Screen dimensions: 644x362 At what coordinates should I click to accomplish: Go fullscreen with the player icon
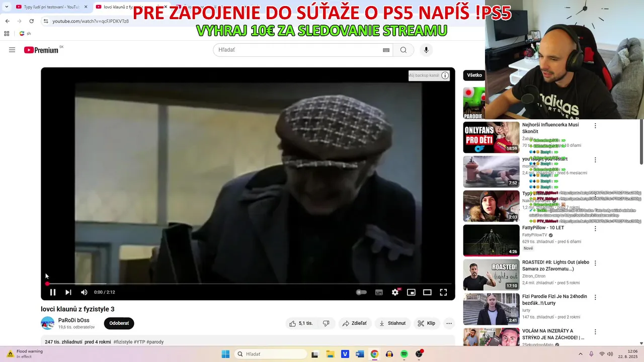coord(443,292)
